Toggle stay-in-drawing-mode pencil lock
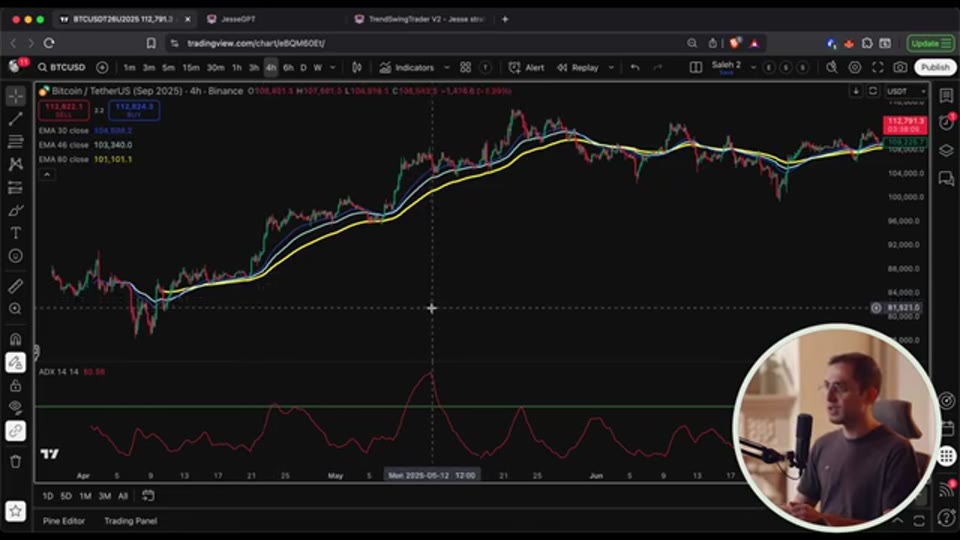This screenshot has width=960, height=540. point(15,362)
